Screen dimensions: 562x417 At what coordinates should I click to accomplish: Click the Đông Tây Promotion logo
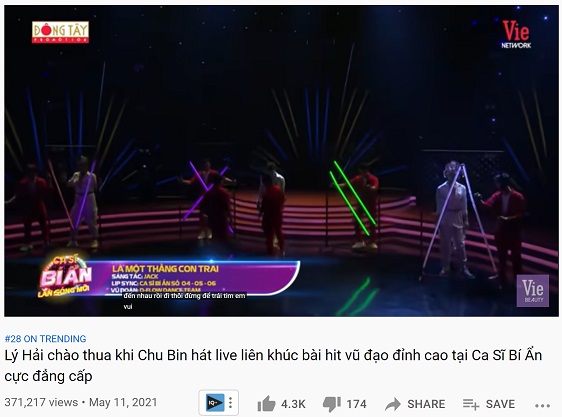click(60, 32)
